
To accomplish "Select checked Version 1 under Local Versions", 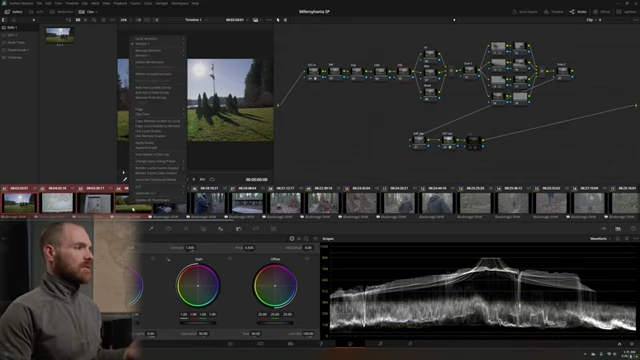I will click(158, 44).
